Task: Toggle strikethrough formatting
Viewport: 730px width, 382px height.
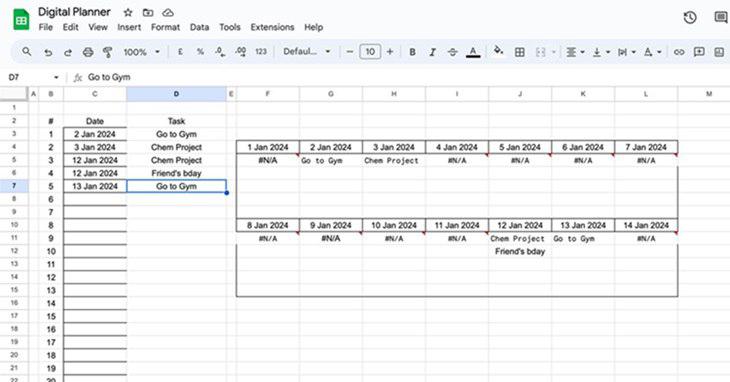Action: (x=453, y=52)
